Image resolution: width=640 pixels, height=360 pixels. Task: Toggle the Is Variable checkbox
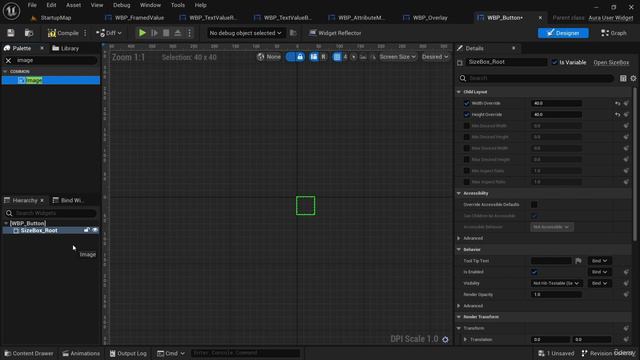pyautogui.click(x=554, y=62)
